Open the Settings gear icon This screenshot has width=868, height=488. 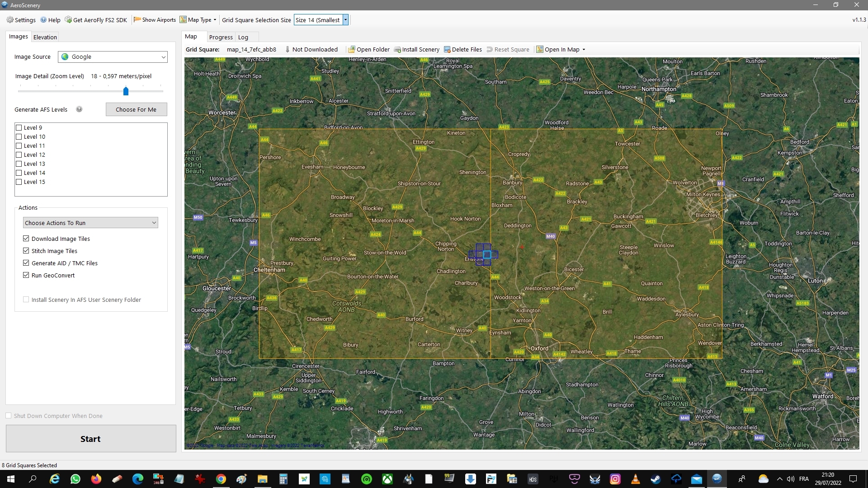pyautogui.click(x=10, y=20)
